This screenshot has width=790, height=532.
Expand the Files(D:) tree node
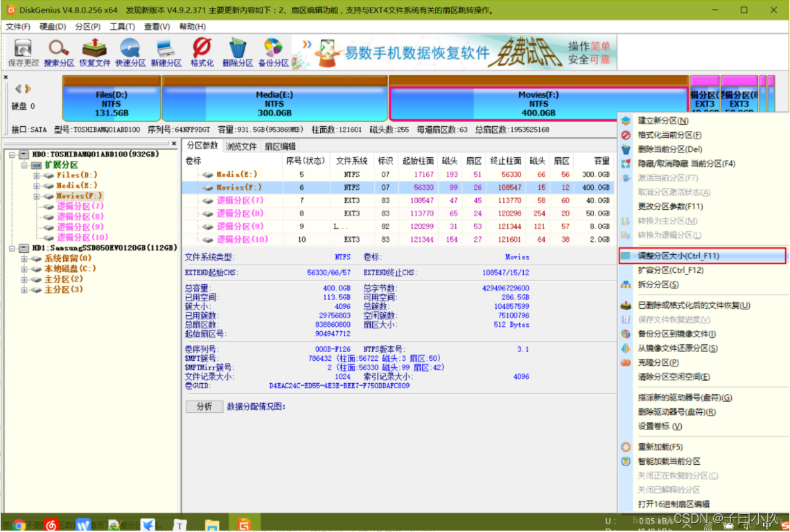tap(36, 175)
